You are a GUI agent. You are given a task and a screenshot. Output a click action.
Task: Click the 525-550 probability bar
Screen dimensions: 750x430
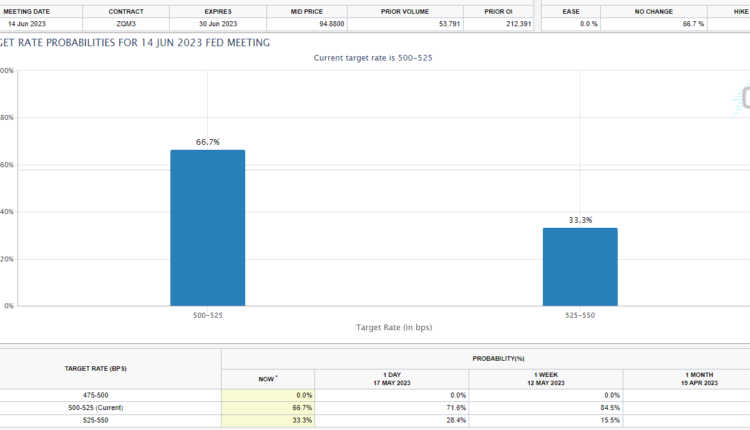[x=580, y=267]
